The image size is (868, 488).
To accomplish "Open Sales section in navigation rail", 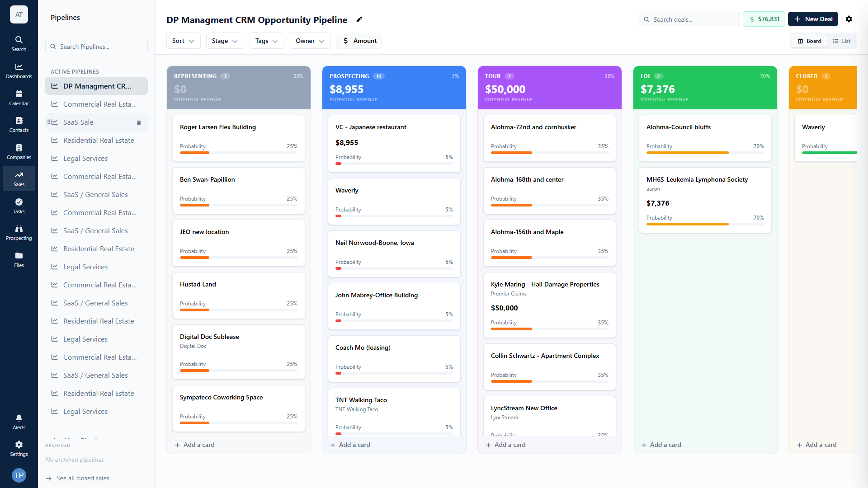I will pyautogui.click(x=19, y=179).
